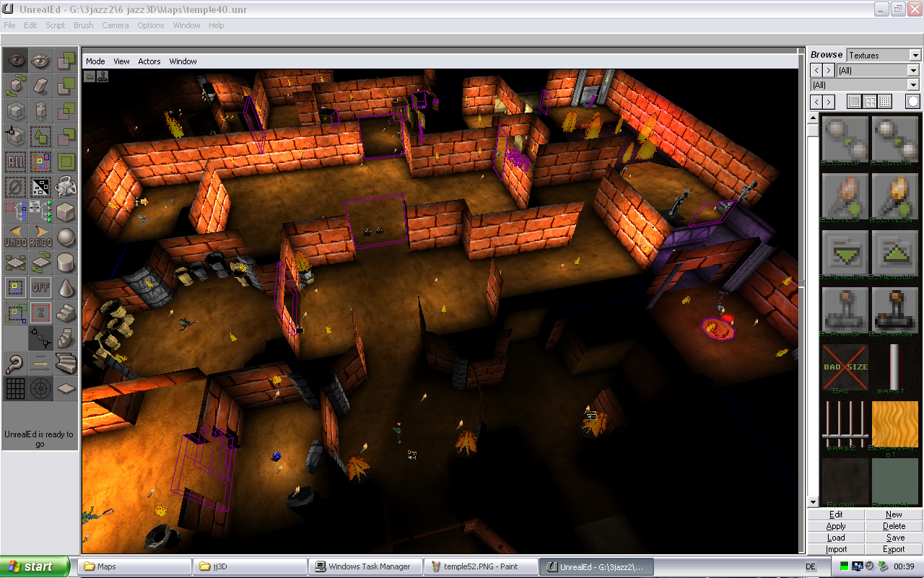Click the add brush to world icon
924x578 pixels.
[x=66, y=60]
